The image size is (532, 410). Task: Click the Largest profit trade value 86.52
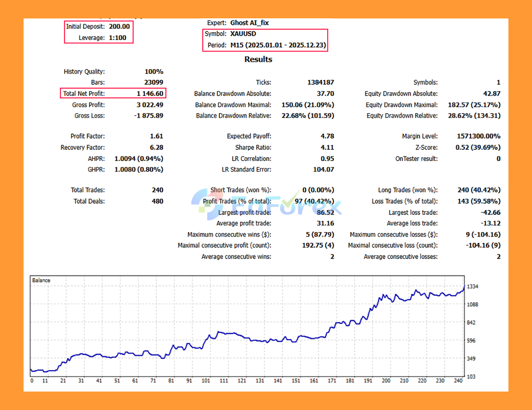325,212
